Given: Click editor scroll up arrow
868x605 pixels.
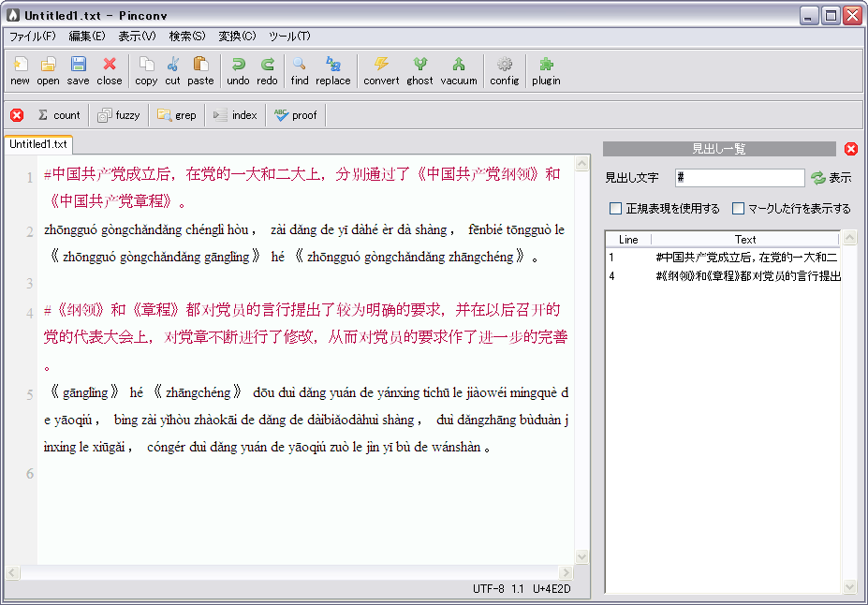Looking at the screenshot, I should 581,164.
